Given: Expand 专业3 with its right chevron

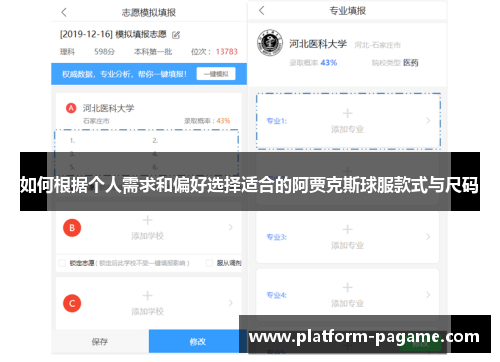Looking at the screenshot, I should click(x=428, y=237).
